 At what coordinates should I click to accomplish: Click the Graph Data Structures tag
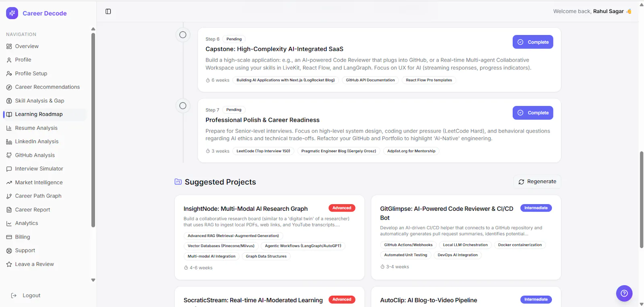tap(266, 256)
